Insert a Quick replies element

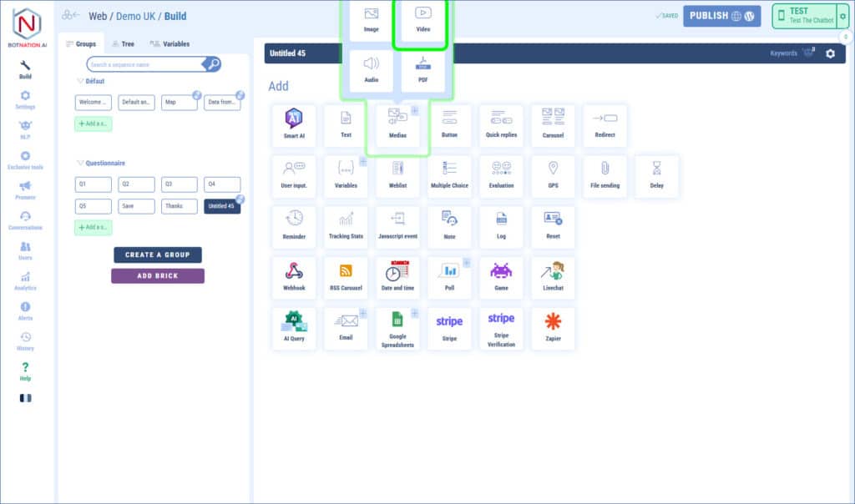[x=501, y=125]
